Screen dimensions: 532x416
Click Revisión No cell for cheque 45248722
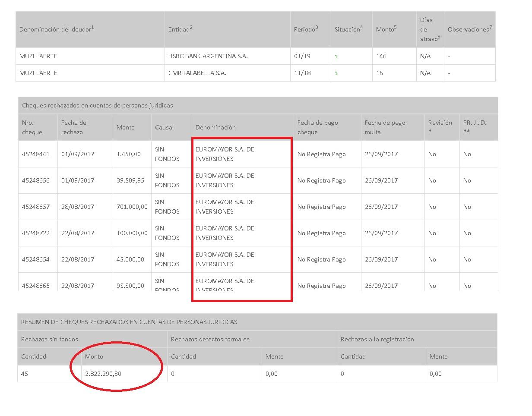[432, 233]
